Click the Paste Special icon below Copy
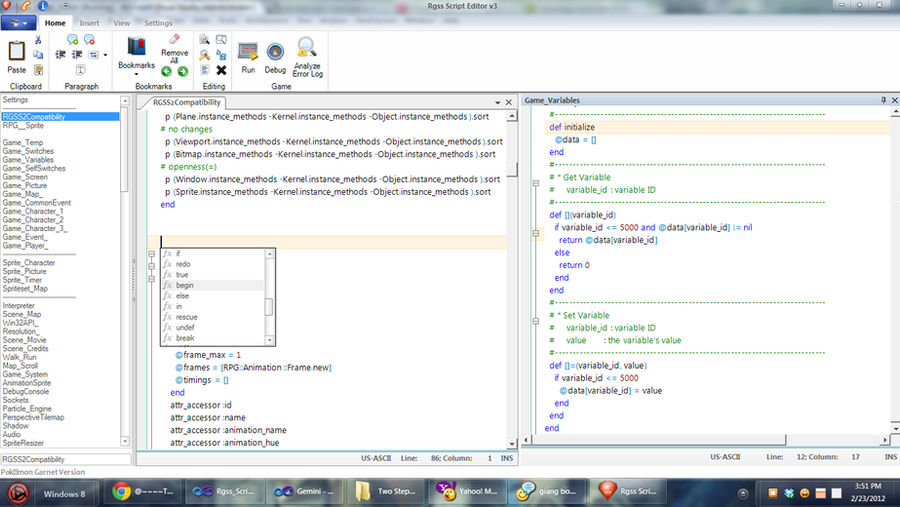The width and height of the screenshot is (900, 507). pyautogui.click(x=38, y=70)
